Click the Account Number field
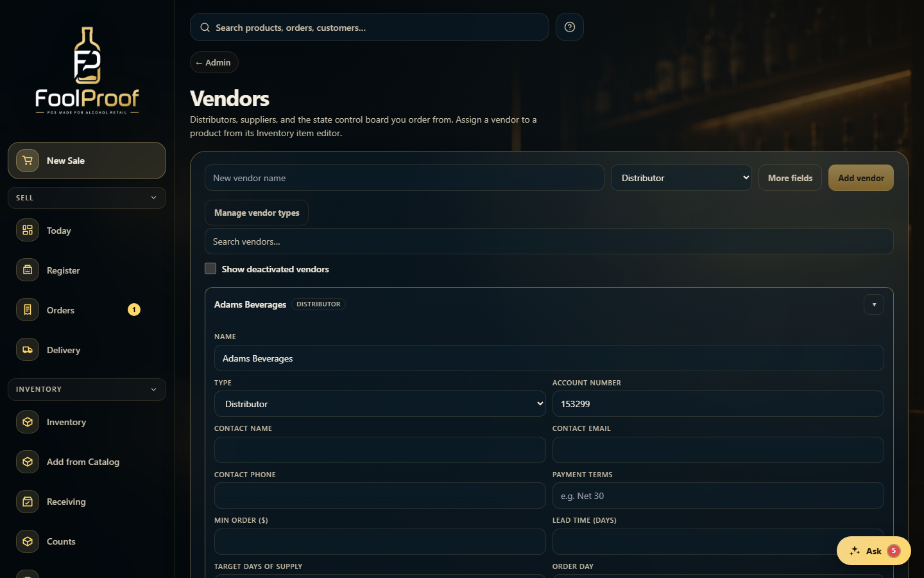 tap(718, 404)
